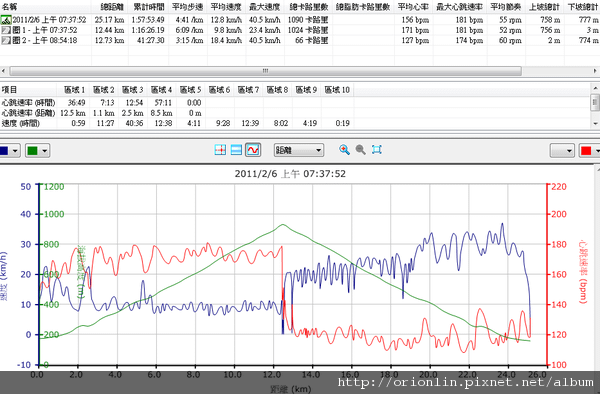Select the 圈 1 - 上午 07:37:52 lap row
Screen dimensions: 600x394
(300, 30)
